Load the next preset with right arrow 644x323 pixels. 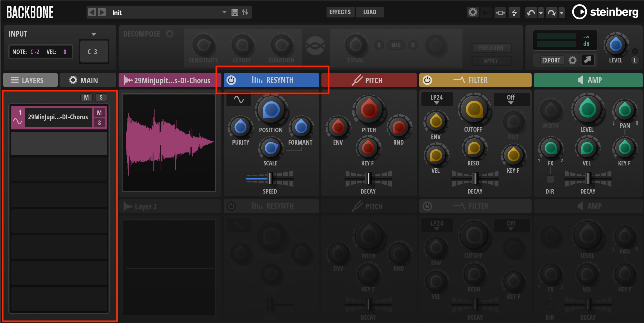click(101, 12)
